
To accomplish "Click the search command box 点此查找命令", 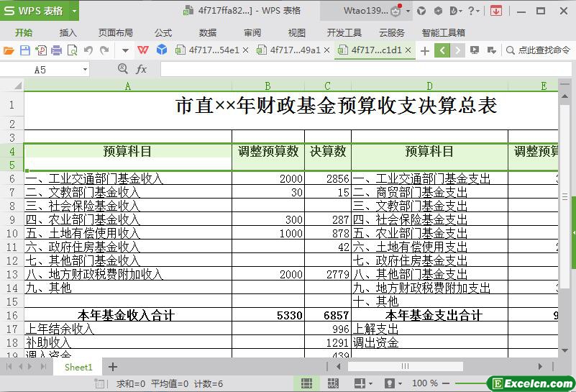I will coord(538,50).
